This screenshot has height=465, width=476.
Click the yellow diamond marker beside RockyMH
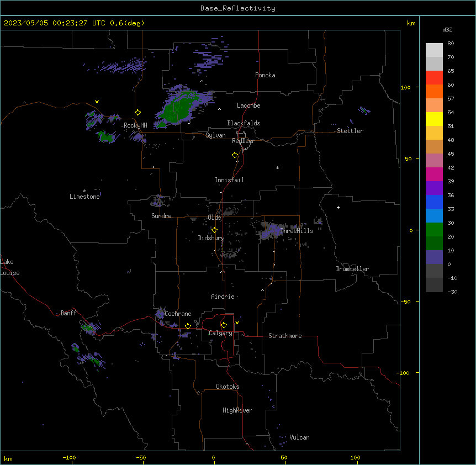(x=137, y=113)
